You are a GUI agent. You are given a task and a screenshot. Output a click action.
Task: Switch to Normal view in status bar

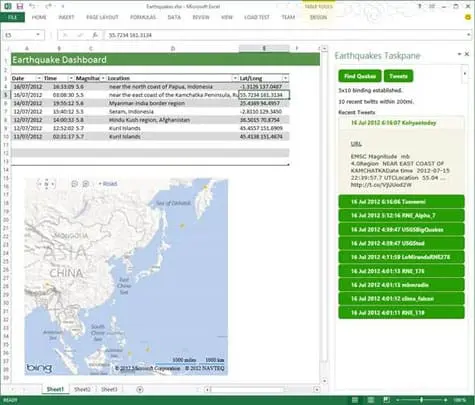[355, 400]
